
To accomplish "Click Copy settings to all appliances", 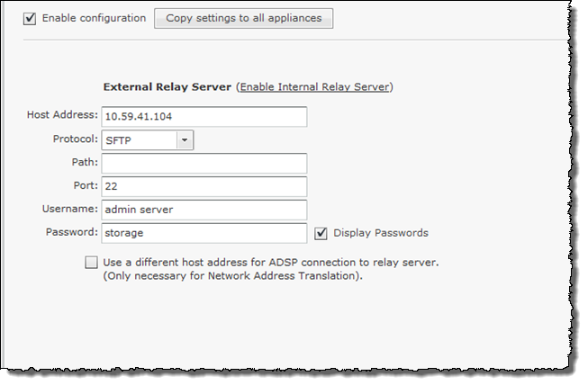I will point(243,18).
